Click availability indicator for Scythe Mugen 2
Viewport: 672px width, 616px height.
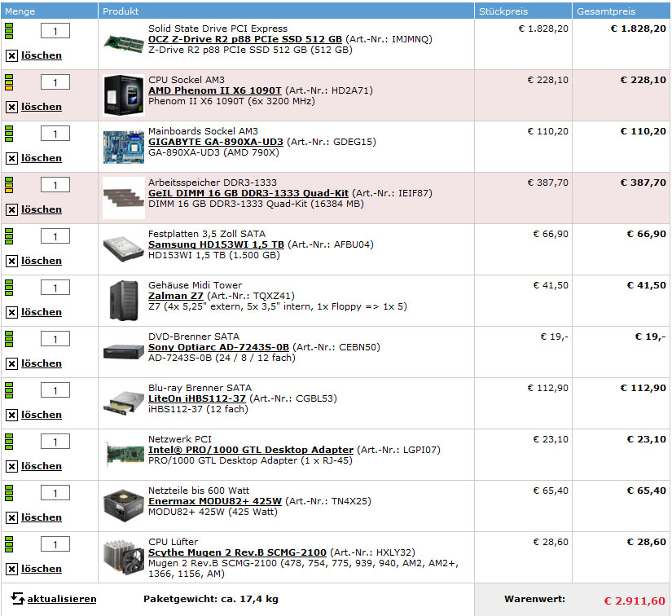coord(9,544)
